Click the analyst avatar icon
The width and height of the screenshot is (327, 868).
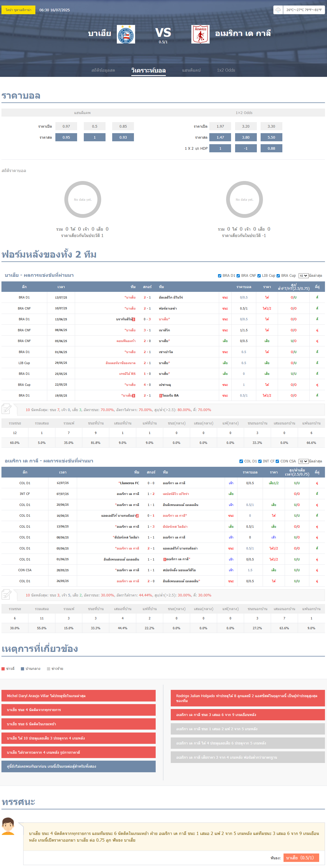[8, 826]
